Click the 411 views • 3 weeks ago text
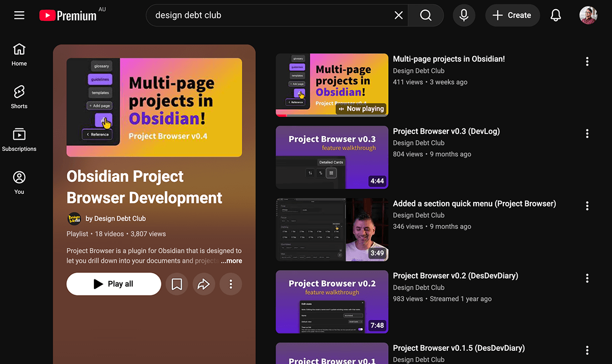This screenshot has width=612, height=364. (430, 82)
